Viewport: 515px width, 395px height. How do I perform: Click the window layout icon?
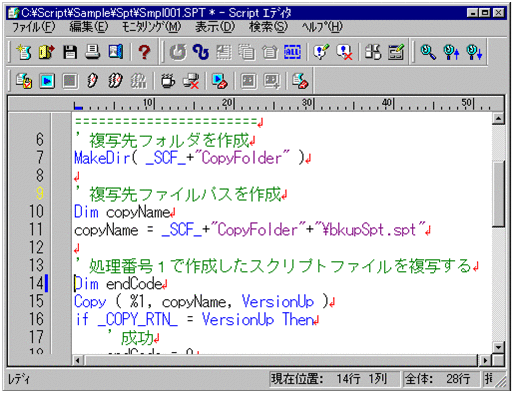coord(373,52)
